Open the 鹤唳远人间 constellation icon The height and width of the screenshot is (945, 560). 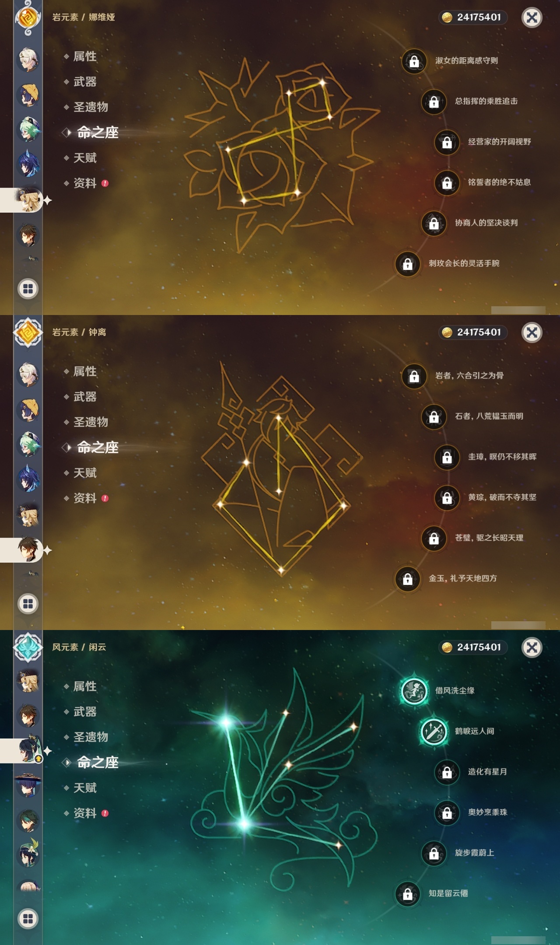pyautogui.click(x=434, y=731)
